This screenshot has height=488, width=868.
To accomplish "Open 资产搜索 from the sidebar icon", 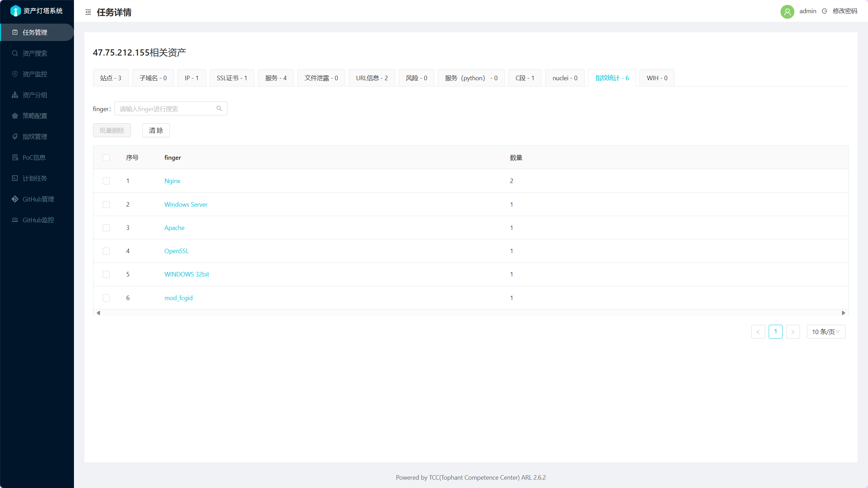I will (x=15, y=53).
